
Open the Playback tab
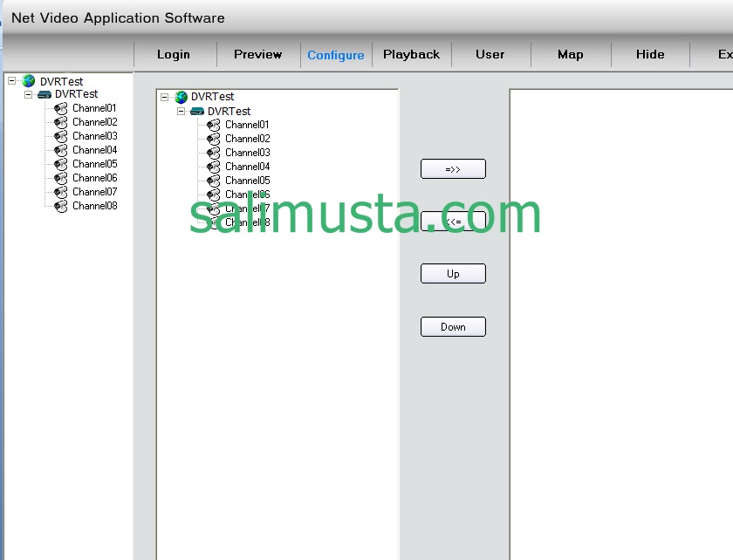pos(411,54)
